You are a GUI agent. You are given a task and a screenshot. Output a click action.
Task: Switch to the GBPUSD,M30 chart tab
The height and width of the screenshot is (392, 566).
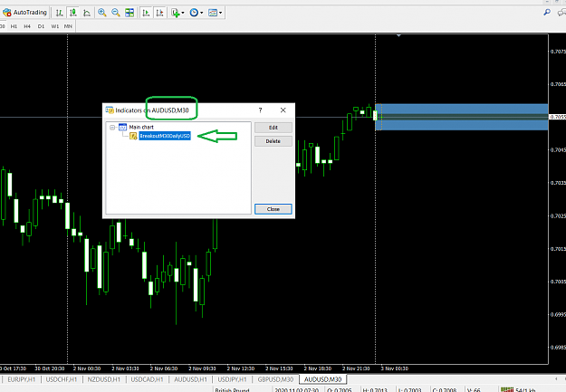point(275,379)
